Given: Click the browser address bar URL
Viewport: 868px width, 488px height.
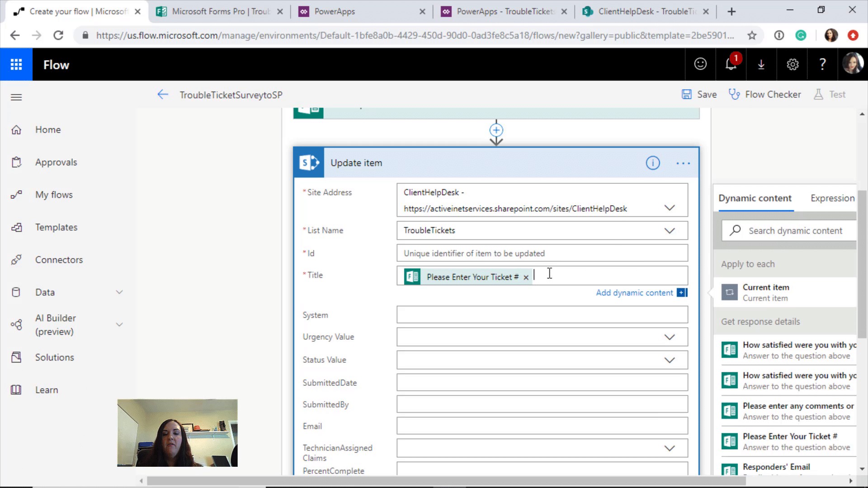Looking at the screenshot, I should pos(415,35).
